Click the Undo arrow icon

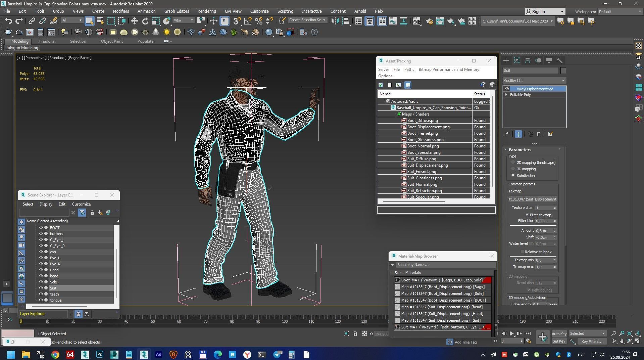coord(8,21)
